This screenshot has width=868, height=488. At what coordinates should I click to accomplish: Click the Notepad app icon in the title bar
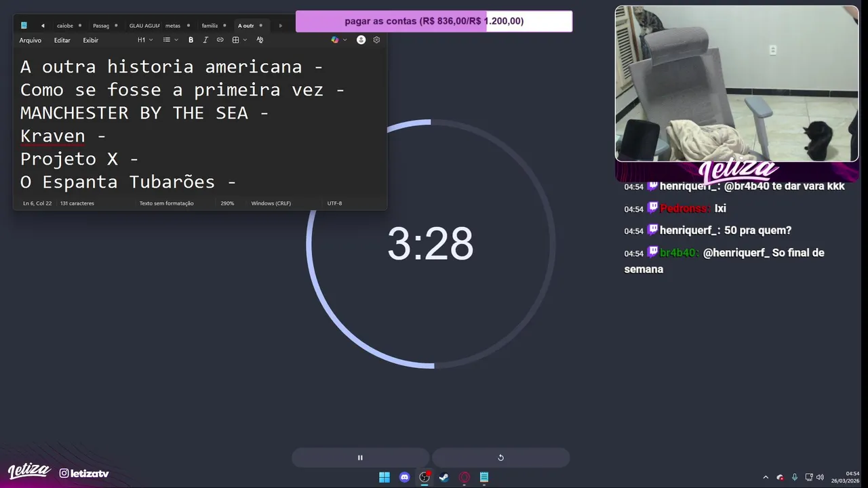pos(24,26)
